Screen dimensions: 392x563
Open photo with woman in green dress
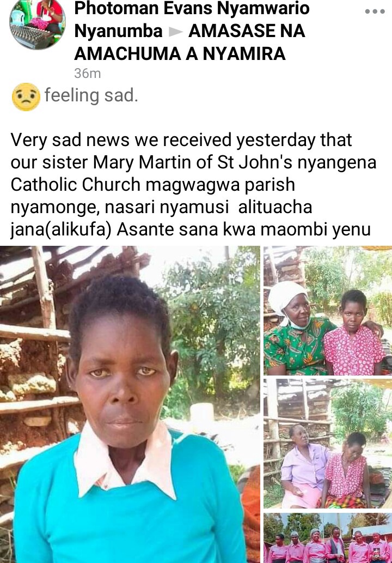coord(328,311)
